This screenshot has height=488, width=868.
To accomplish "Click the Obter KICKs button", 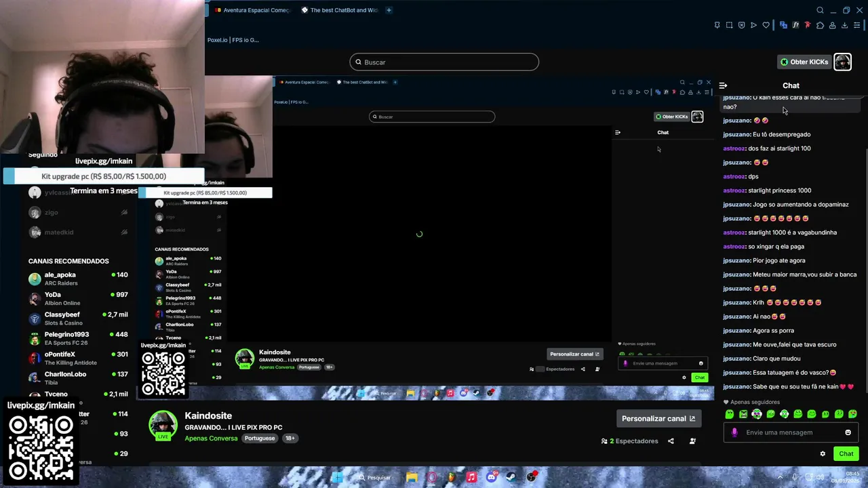I will 804,62.
